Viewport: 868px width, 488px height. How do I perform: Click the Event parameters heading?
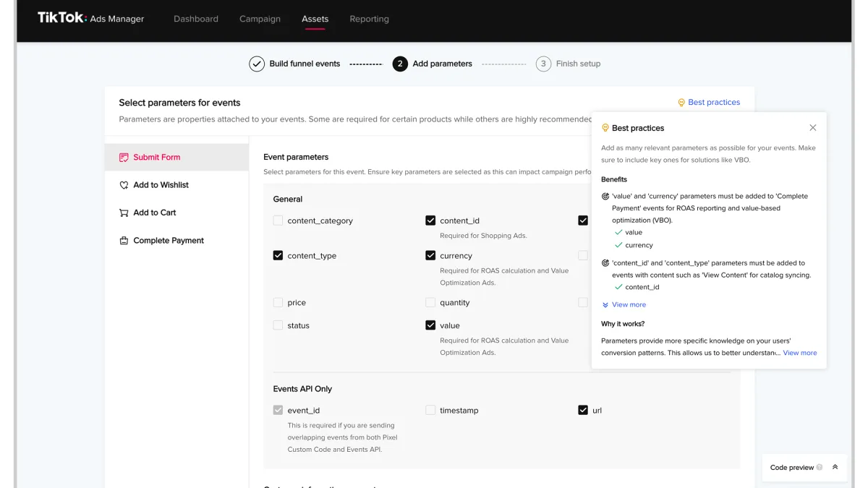296,157
